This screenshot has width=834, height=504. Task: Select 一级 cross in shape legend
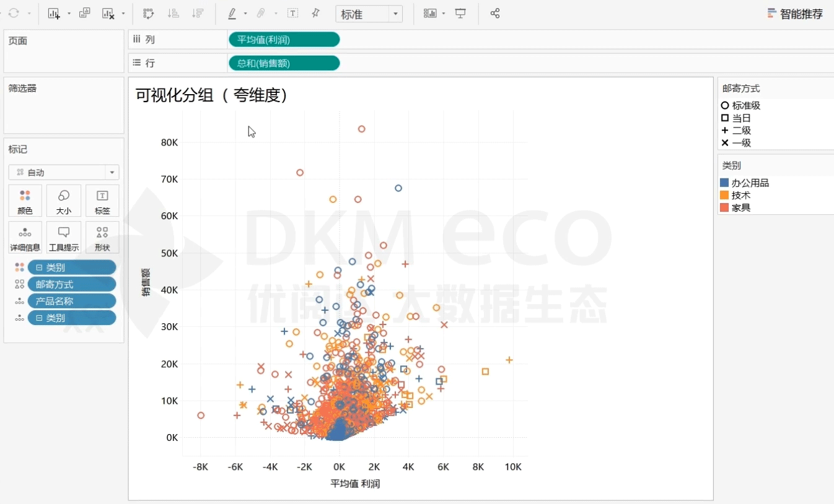pos(725,143)
